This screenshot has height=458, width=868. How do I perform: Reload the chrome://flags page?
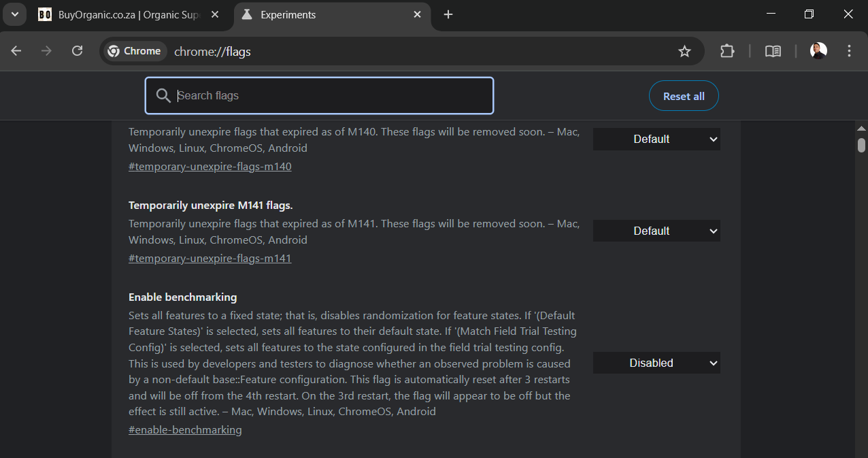point(78,51)
